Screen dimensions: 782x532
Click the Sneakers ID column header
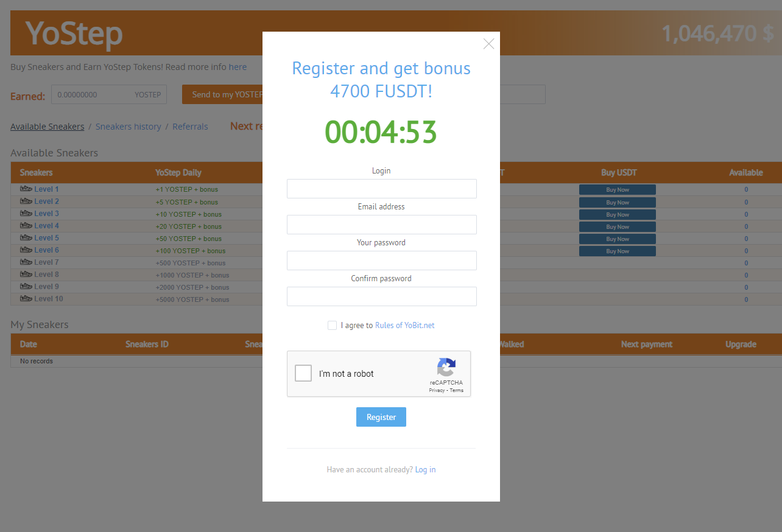tap(147, 344)
